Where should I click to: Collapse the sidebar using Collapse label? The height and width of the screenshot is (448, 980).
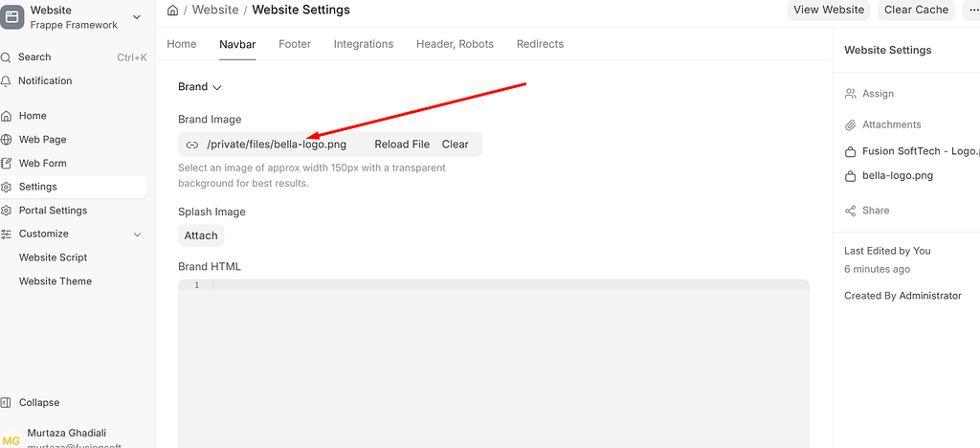pyautogui.click(x=39, y=403)
